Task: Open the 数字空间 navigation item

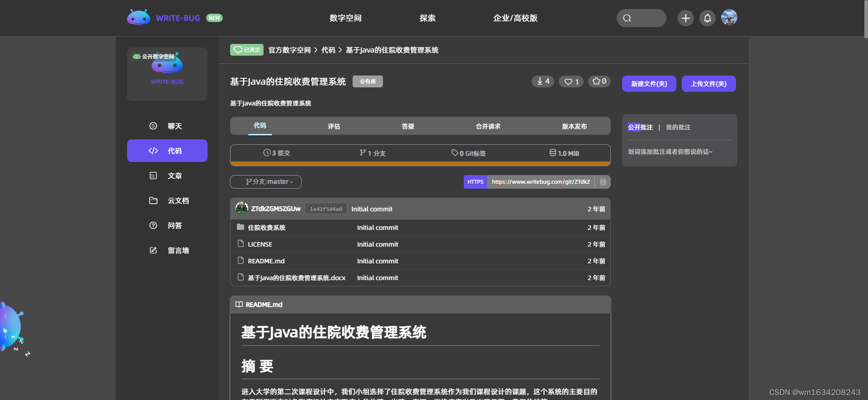Action: tap(345, 18)
